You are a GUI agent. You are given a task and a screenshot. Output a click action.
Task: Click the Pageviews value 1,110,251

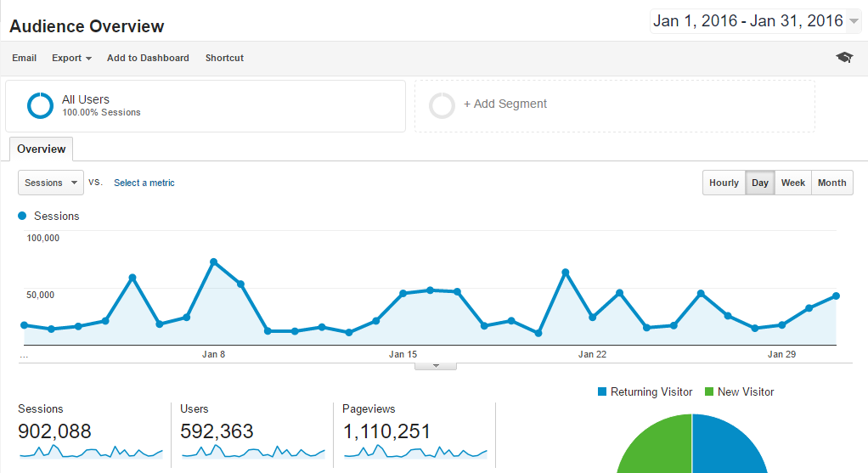386,431
